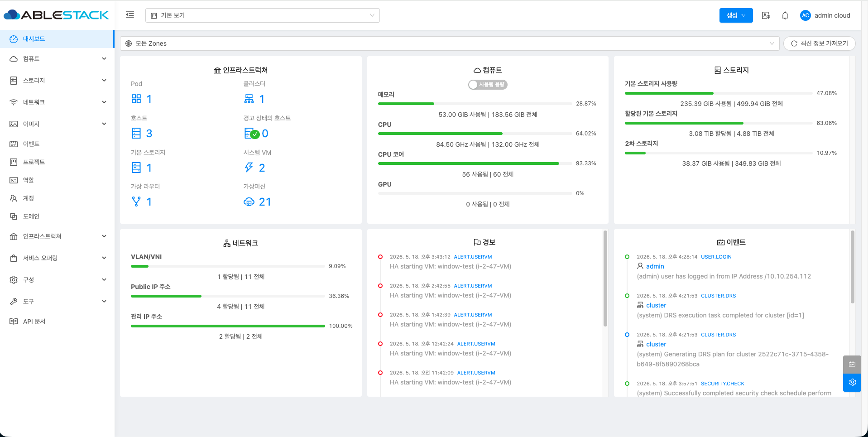Click the 기본 스토리지 icon showing 1
Screen dimensions: 868x437
click(x=136, y=168)
